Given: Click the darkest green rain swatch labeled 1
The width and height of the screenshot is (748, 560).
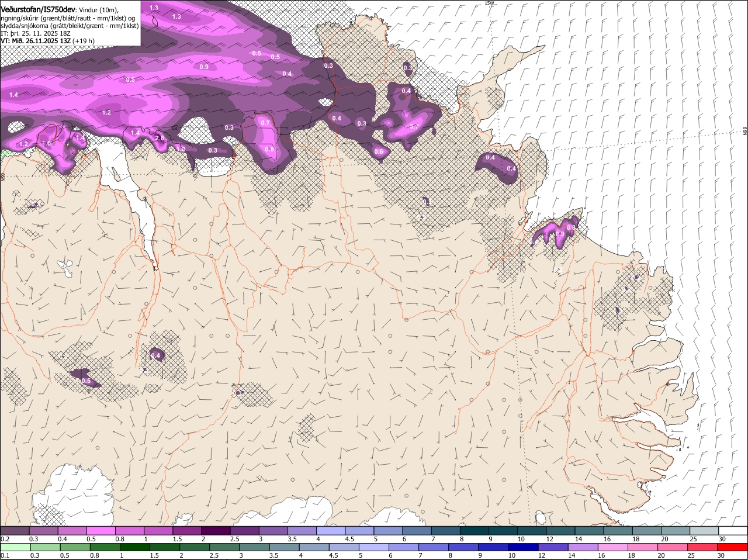Looking at the screenshot, I should click(135, 547).
